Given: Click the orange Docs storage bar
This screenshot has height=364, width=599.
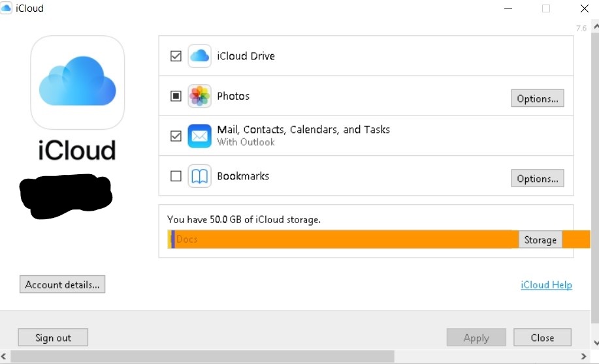Looking at the screenshot, I should click(343, 239).
